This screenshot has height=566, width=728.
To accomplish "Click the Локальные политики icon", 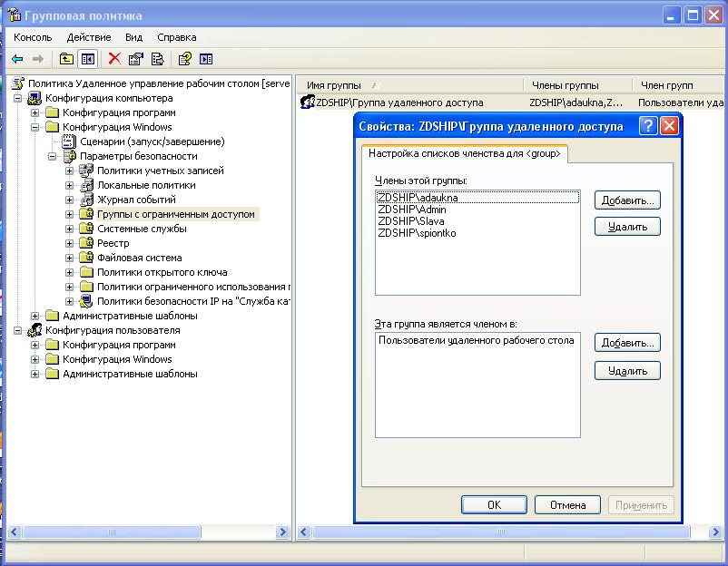I will pyautogui.click(x=86, y=185).
